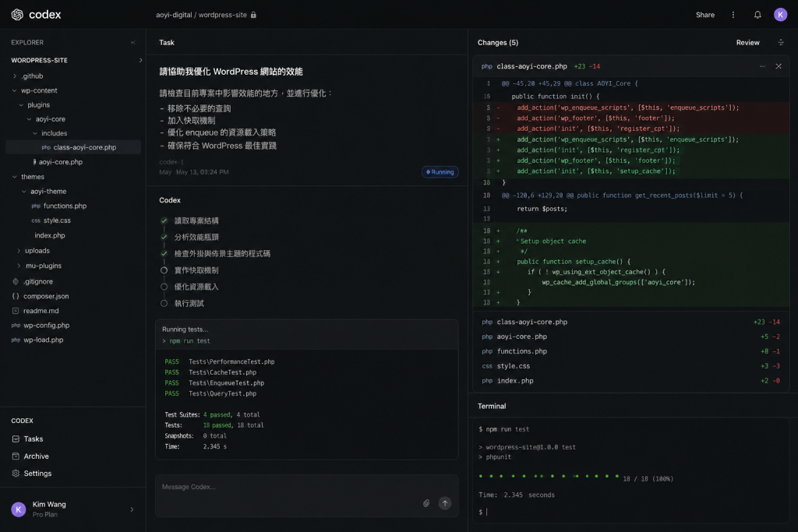798x532 pixels.
Task: Send message with the arrow button
Action: [x=445, y=503]
